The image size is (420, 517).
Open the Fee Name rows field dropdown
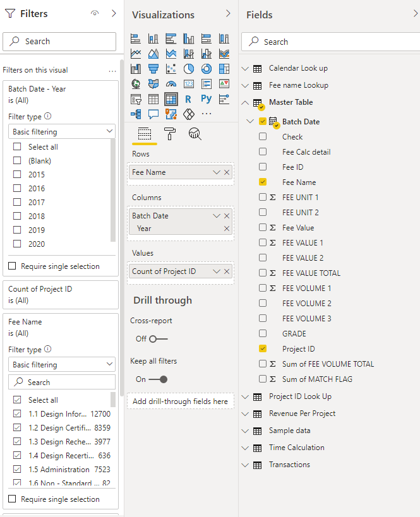(x=217, y=172)
